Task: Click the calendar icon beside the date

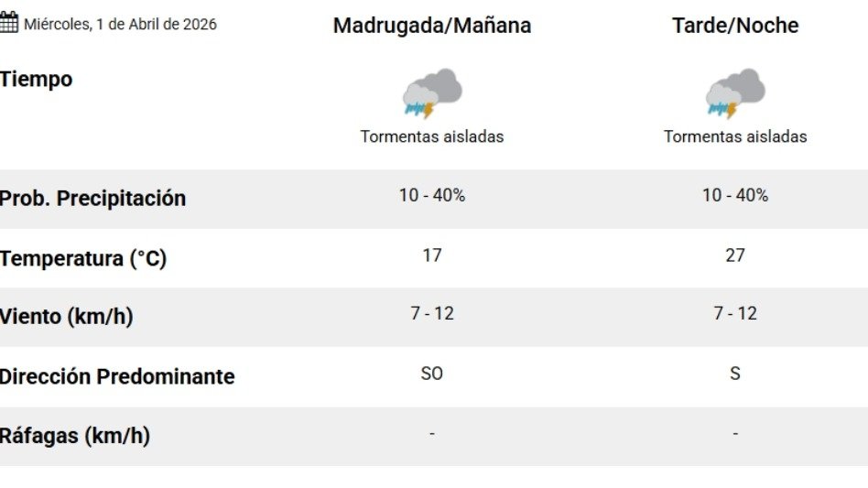Action: pyautogui.click(x=9, y=23)
